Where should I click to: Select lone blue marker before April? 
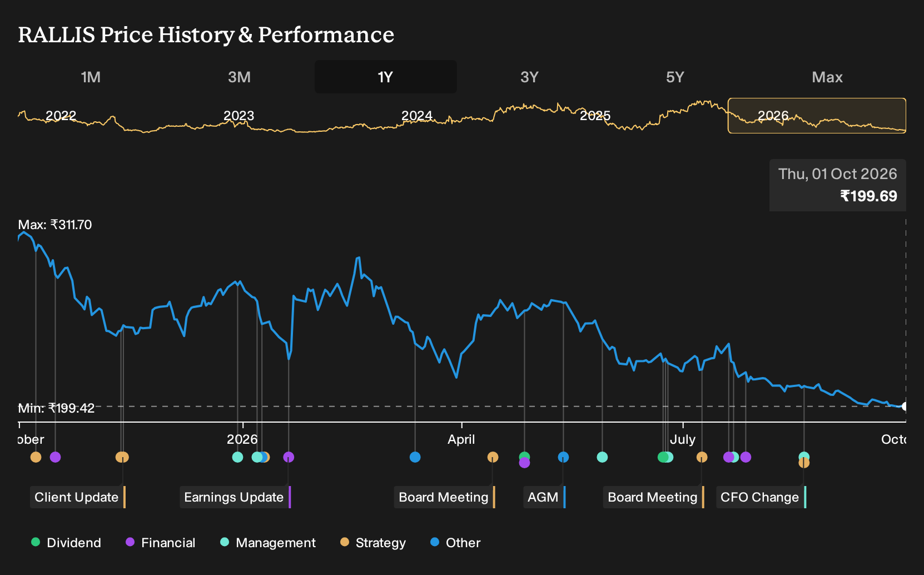pyautogui.click(x=415, y=457)
